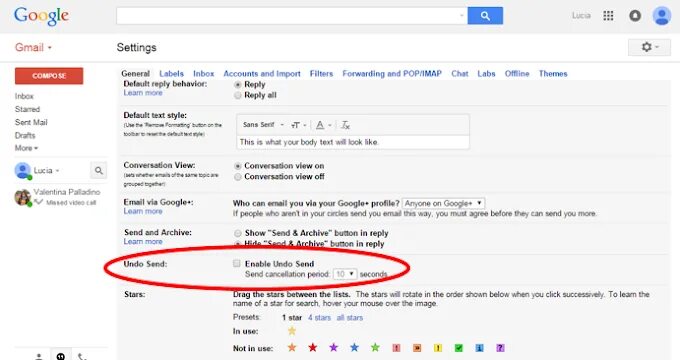Screen dimensions: 680x360
Task: Turn Conversation view off
Action: 238,177
